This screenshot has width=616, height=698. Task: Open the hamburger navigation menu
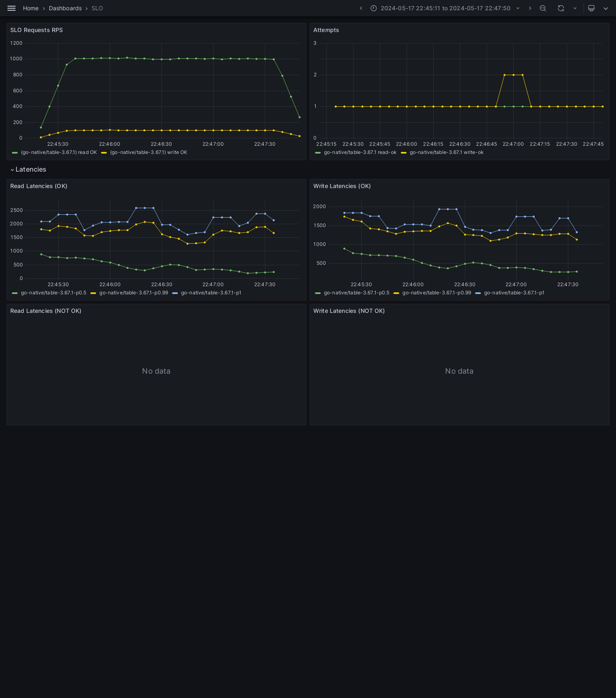(11, 8)
